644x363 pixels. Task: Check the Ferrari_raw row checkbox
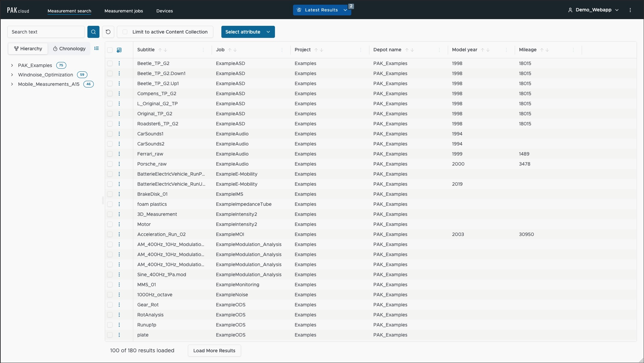click(x=110, y=154)
